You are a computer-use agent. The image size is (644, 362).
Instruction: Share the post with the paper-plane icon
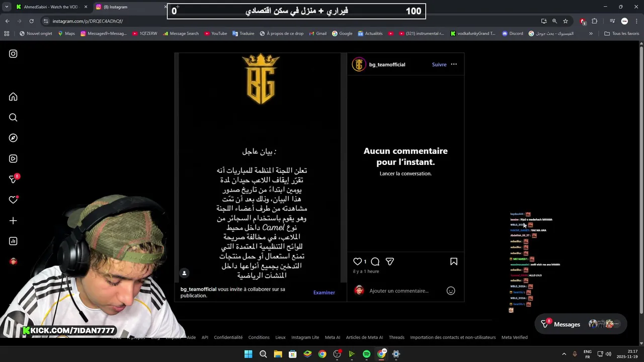(x=389, y=261)
